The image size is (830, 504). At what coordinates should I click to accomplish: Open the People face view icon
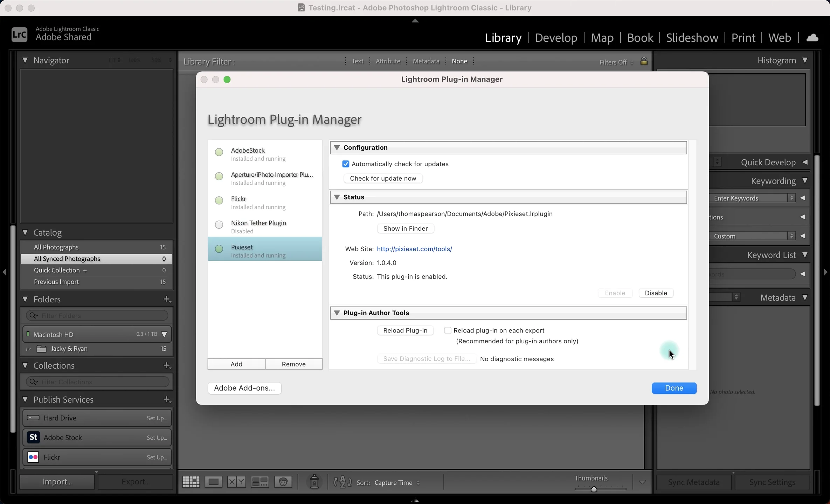pyautogui.click(x=283, y=482)
